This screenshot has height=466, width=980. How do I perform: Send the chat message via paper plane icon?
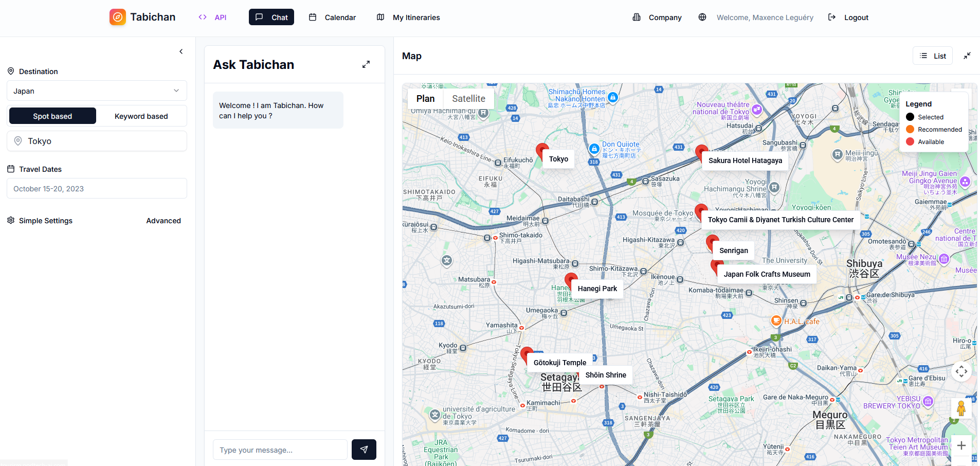(x=364, y=449)
